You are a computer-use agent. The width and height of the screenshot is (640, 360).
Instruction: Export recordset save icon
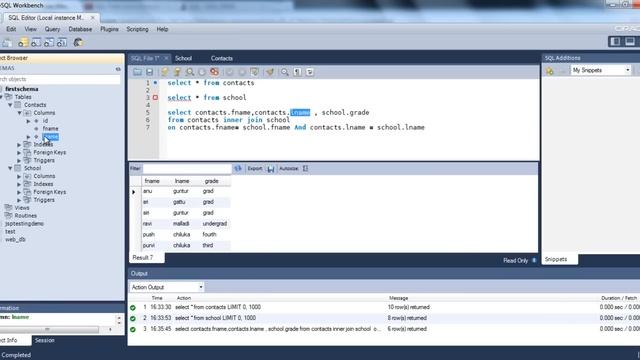click(271, 169)
